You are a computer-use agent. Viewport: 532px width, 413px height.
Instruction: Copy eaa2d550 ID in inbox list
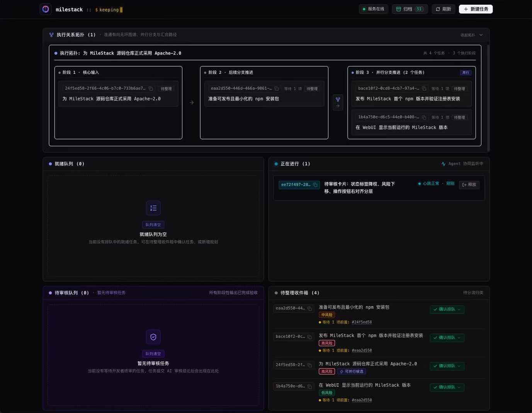point(309,308)
